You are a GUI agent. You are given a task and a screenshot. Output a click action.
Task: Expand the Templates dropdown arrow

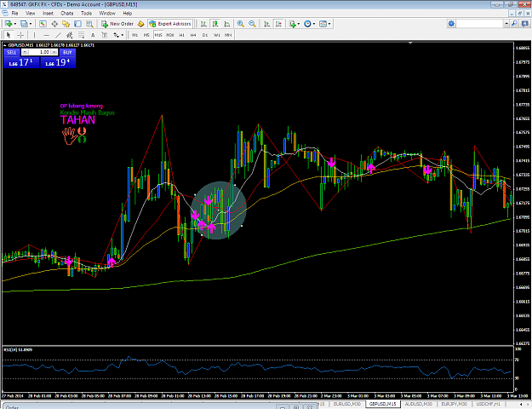click(329, 24)
